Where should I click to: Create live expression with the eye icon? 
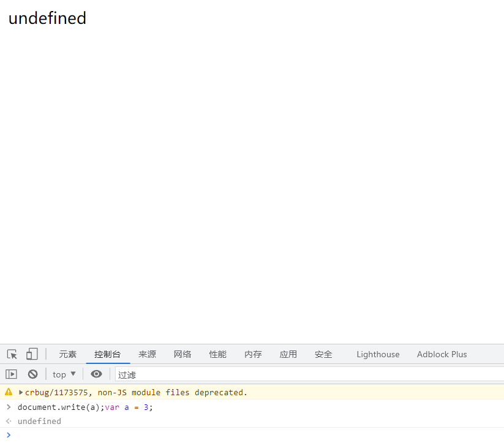tap(96, 374)
